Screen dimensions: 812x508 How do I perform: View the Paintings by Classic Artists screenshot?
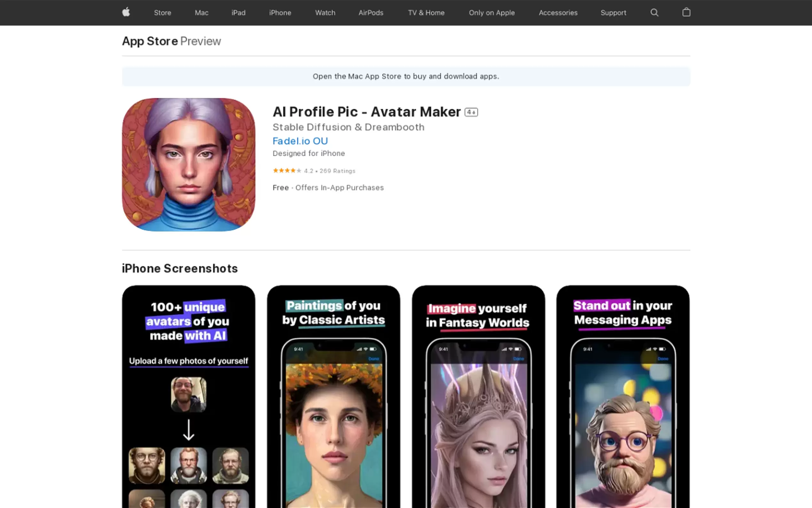(x=333, y=396)
